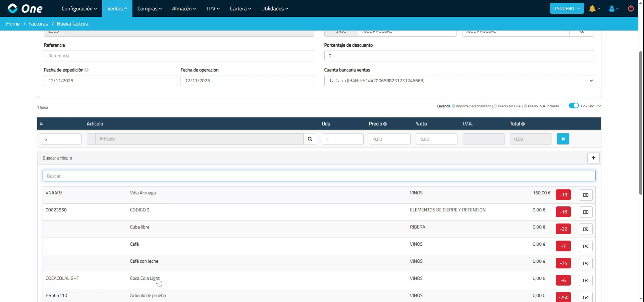Open the artículo search magnifier icon
The height and width of the screenshot is (302, 644).
click(x=310, y=139)
